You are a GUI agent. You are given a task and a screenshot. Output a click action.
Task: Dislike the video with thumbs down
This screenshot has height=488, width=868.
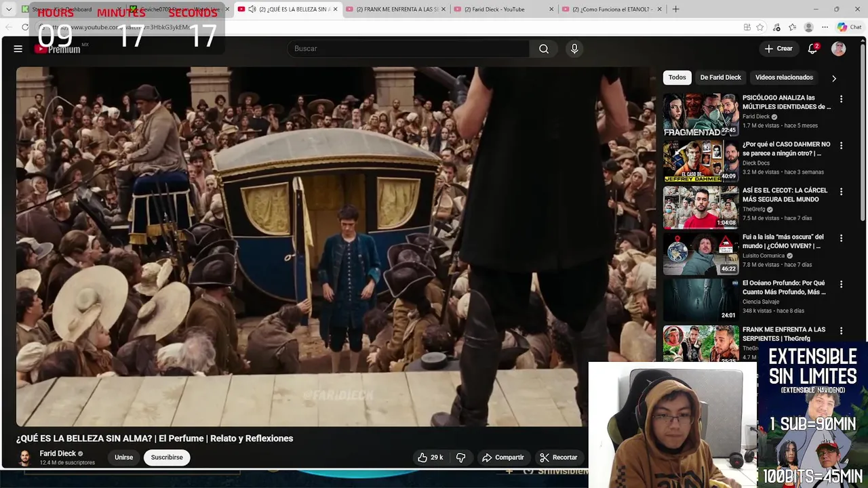pos(460,457)
